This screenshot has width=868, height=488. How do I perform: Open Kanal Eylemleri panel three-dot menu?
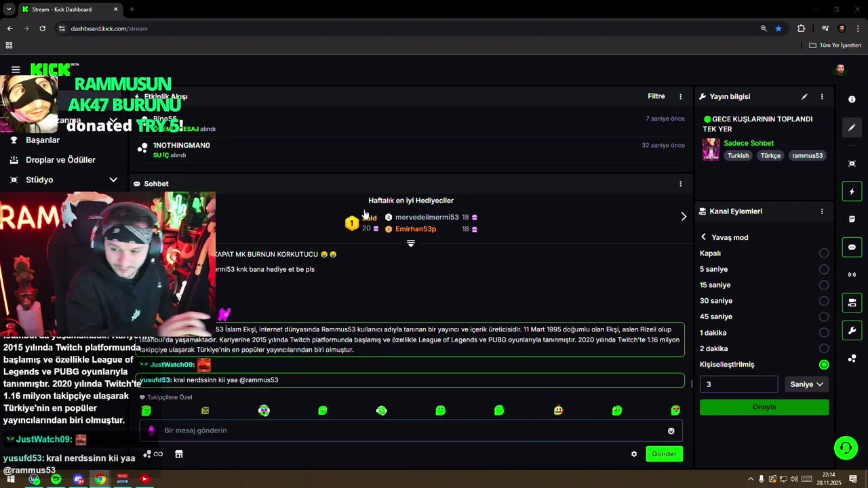(822, 211)
